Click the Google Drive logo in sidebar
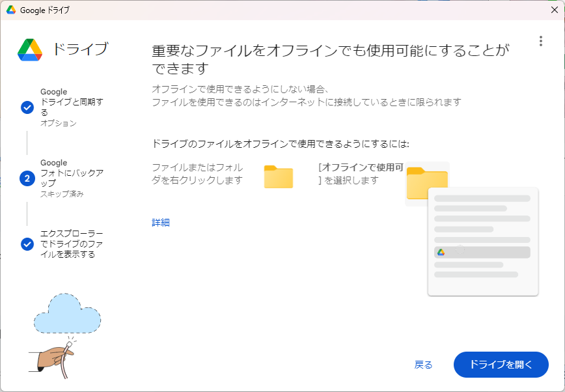Viewport: 565px width, 392px height. pyautogui.click(x=30, y=49)
